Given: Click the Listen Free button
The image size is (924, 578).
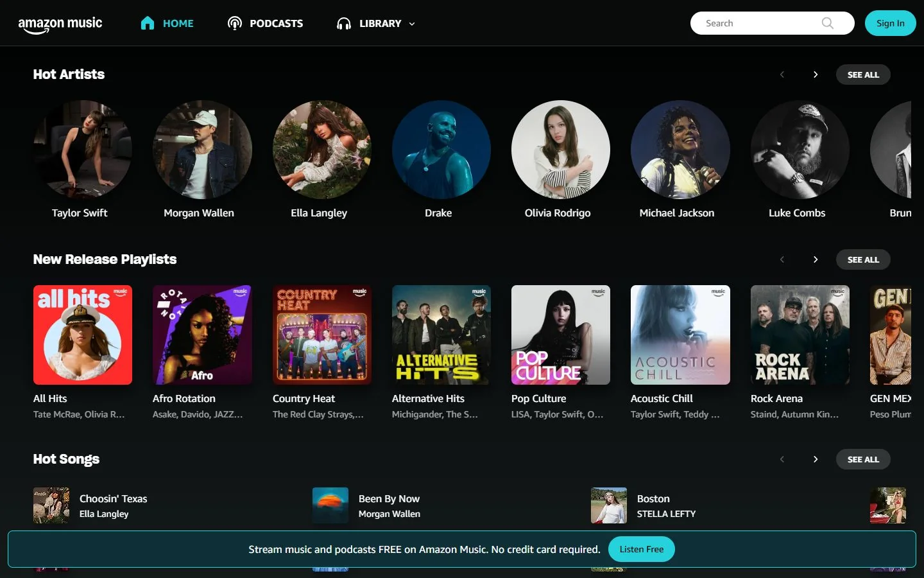Looking at the screenshot, I should coord(642,549).
